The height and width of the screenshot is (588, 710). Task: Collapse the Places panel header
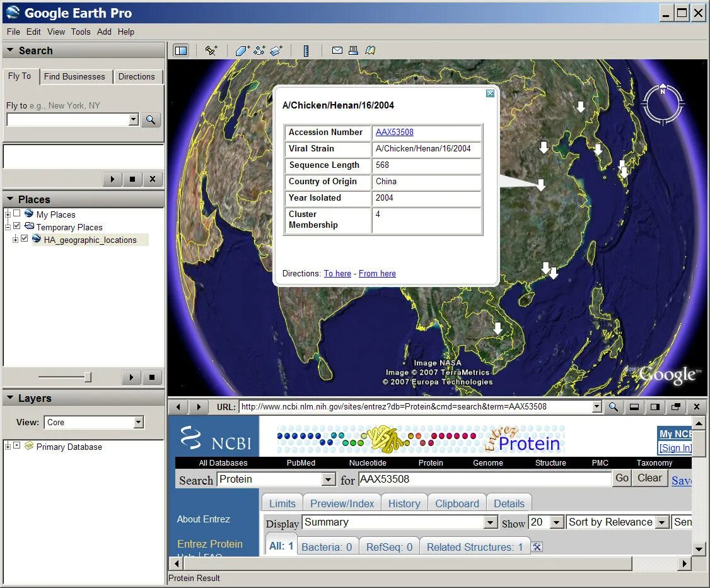click(10, 199)
